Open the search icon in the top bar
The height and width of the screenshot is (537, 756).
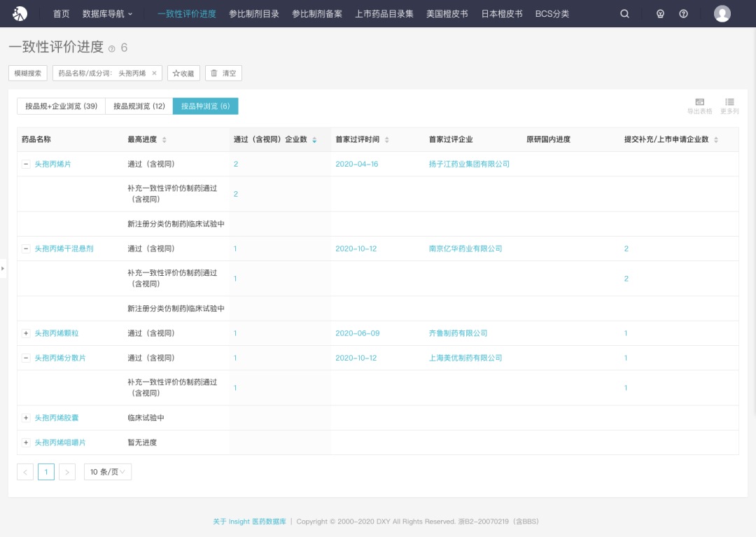click(624, 13)
